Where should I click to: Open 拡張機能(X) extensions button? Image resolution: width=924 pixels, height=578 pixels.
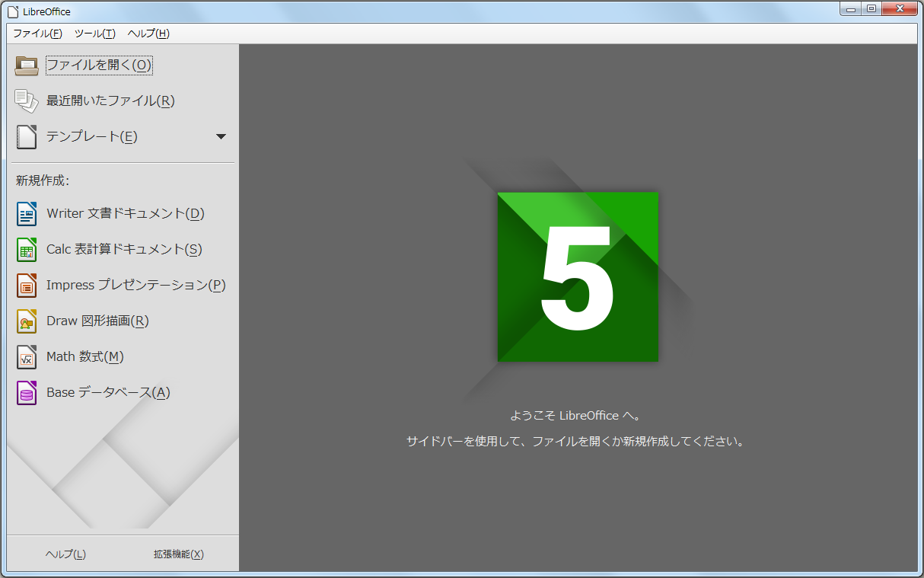tap(179, 554)
